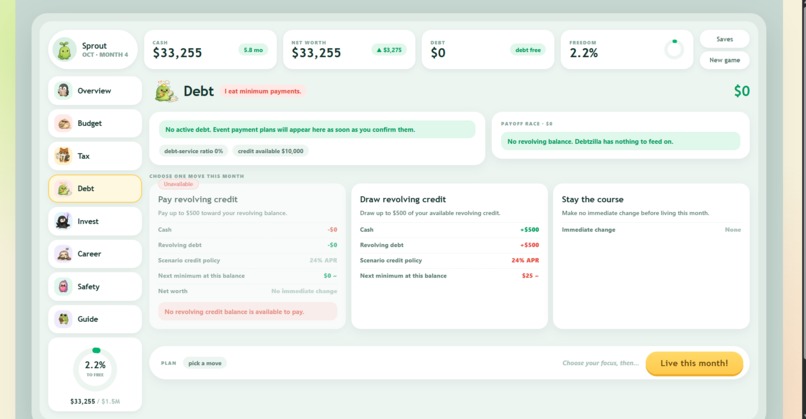Click the Debt sidebar creature icon
The height and width of the screenshot is (419, 806).
[x=63, y=189]
